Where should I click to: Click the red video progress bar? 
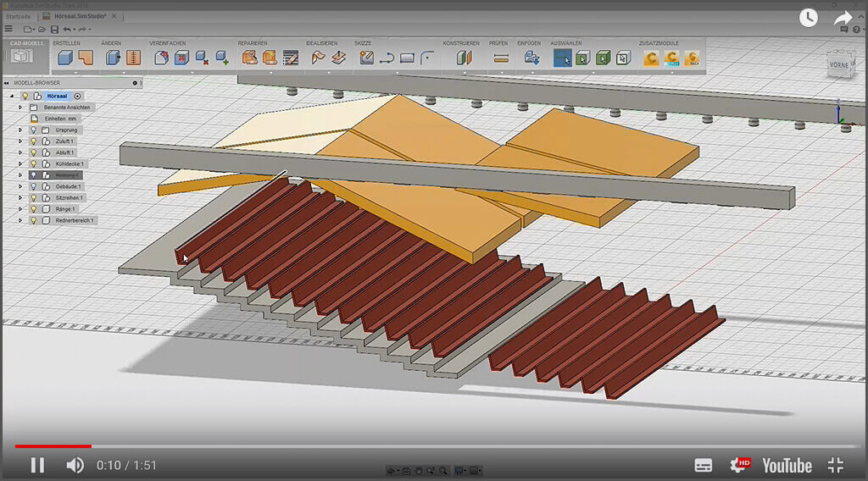coord(53,445)
